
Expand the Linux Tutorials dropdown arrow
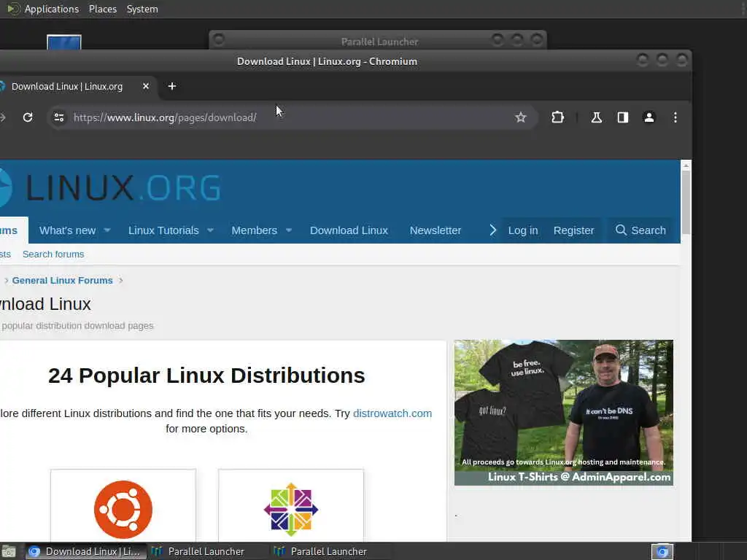[210, 230]
